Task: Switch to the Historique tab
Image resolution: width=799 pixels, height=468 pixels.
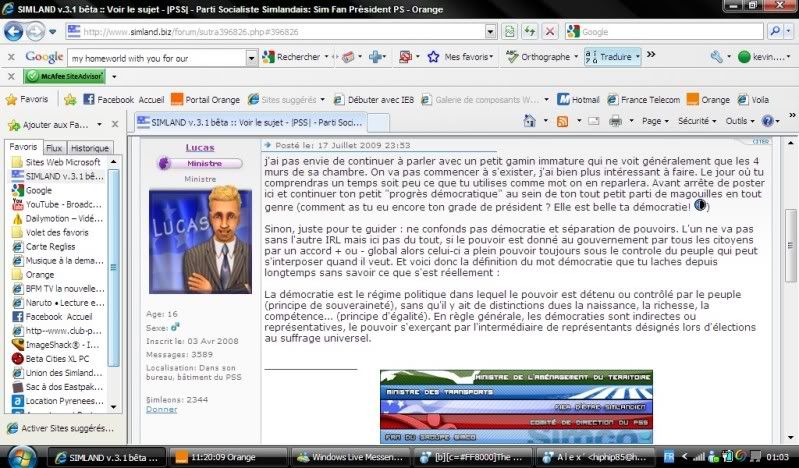Action: 90,148
